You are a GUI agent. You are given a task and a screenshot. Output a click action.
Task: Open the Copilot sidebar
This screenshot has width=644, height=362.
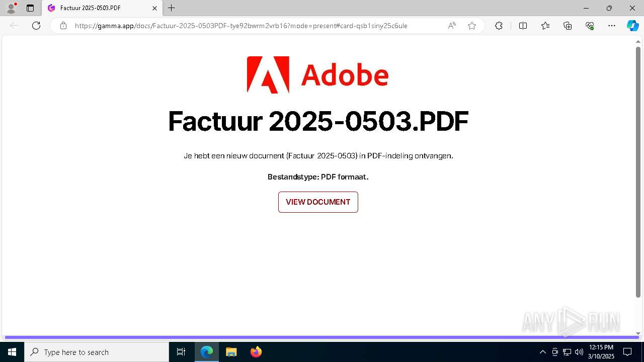pyautogui.click(x=632, y=26)
